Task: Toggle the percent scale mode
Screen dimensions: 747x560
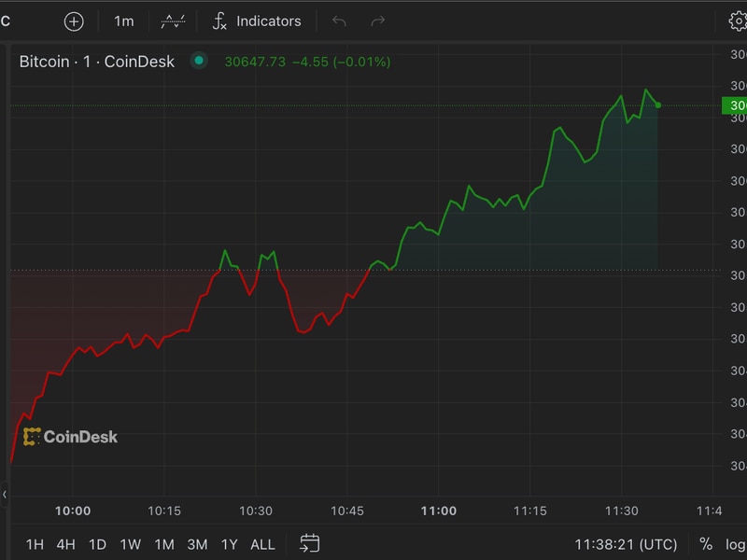Action: click(706, 544)
